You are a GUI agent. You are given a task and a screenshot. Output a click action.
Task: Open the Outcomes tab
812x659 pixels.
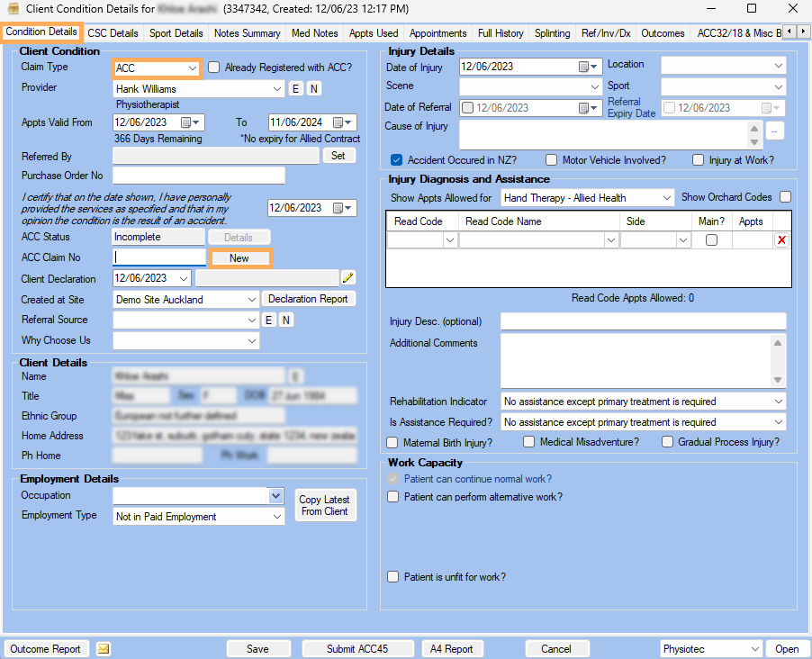[663, 33]
